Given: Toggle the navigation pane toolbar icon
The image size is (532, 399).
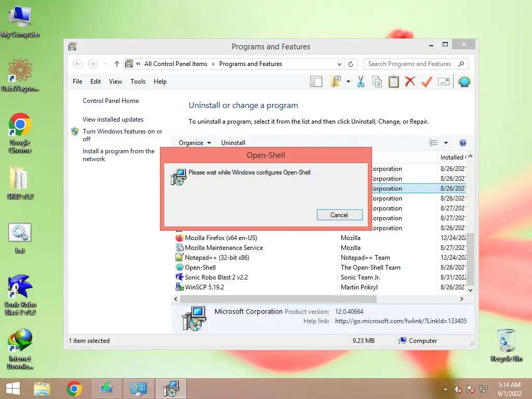Looking at the screenshot, I should click(x=316, y=82).
